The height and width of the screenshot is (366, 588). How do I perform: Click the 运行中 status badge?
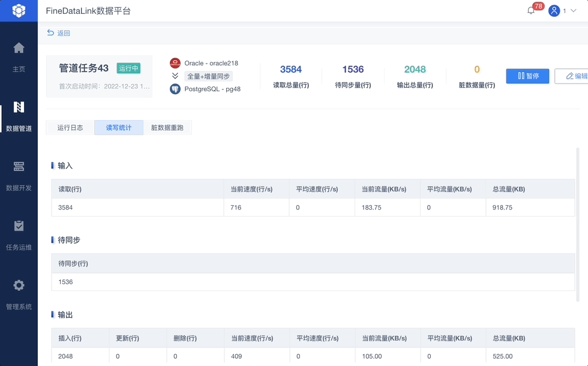tap(128, 68)
